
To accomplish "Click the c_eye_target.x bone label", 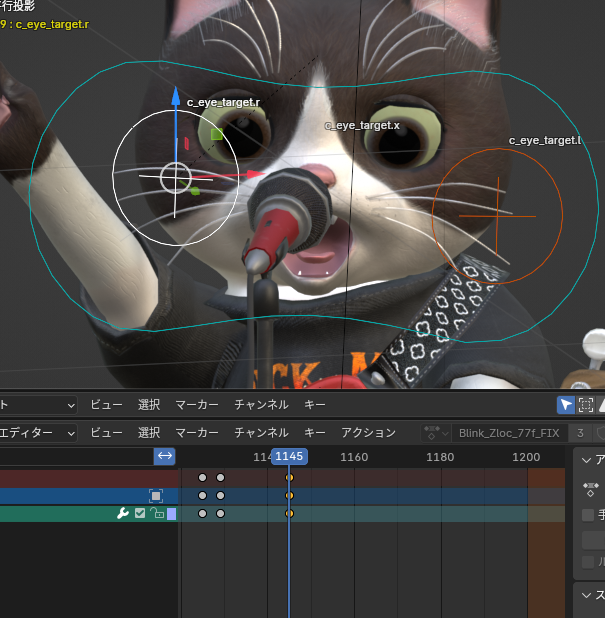I will (x=362, y=125).
